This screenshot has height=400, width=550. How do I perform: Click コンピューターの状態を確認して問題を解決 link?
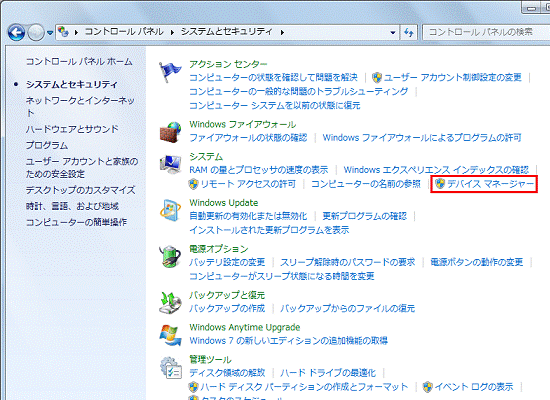273,78
